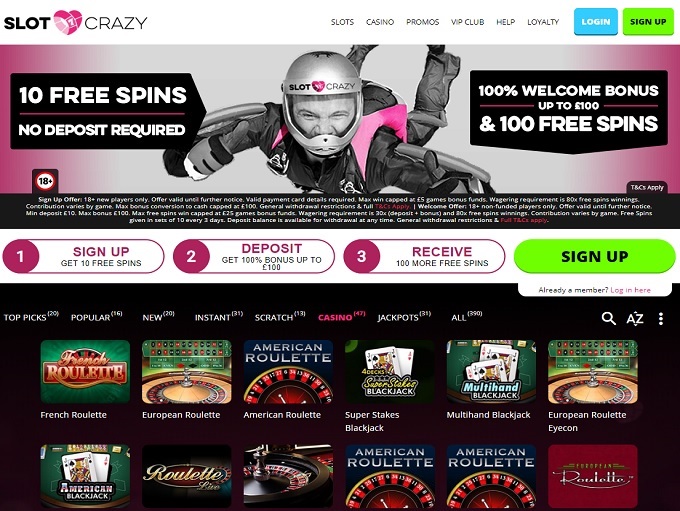Follow the 'Log in here' link
Screen dimensions: 680x511
click(x=630, y=290)
